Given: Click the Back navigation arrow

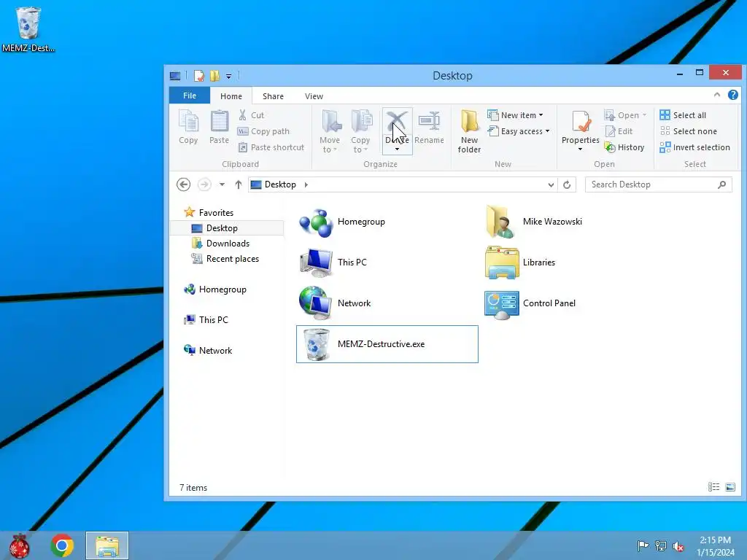Looking at the screenshot, I should [x=183, y=184].
